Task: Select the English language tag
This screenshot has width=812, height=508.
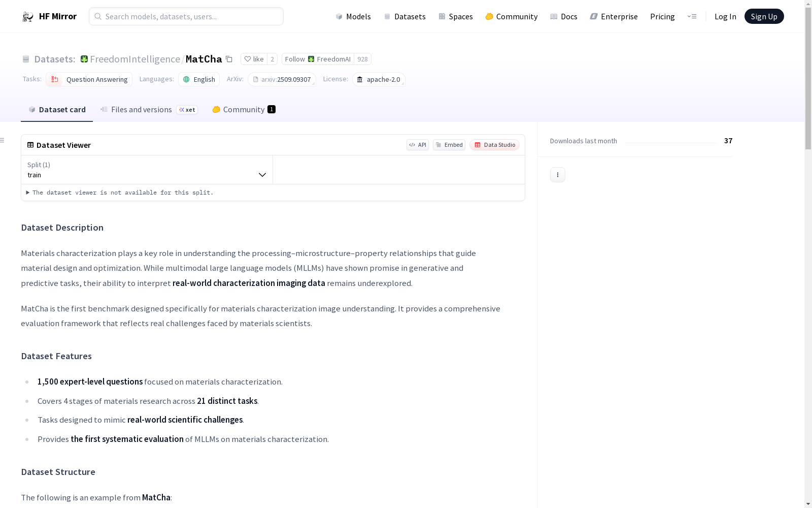Action: click(199, 79)
